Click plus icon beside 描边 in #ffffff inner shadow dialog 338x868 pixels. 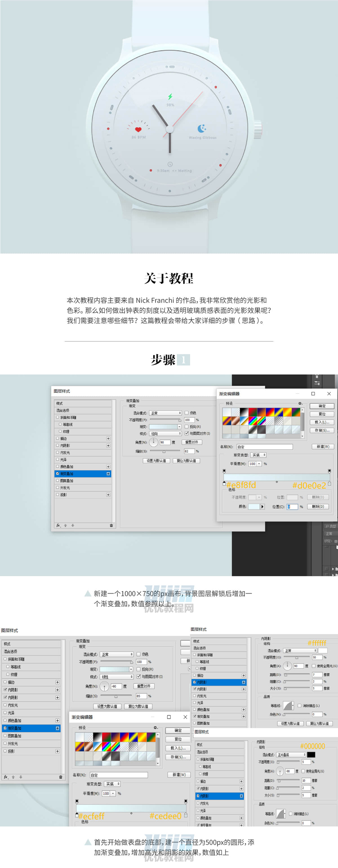click(x=244, y=675)
